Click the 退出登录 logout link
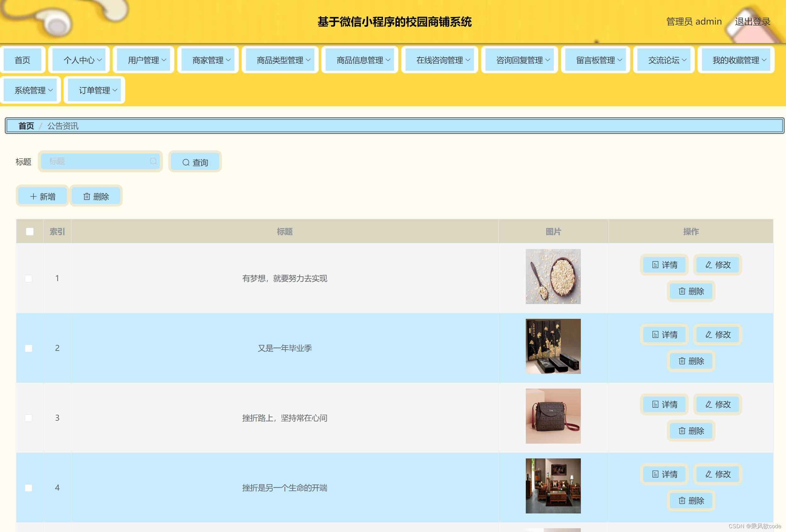The height and width of the screenshot is (532, 786). pos(752,22)
